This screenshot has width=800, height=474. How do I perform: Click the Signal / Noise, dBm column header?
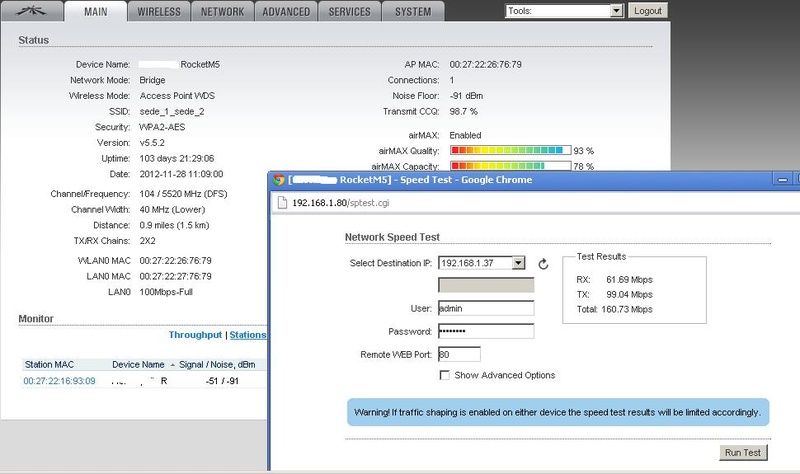(x=217, y=364)
